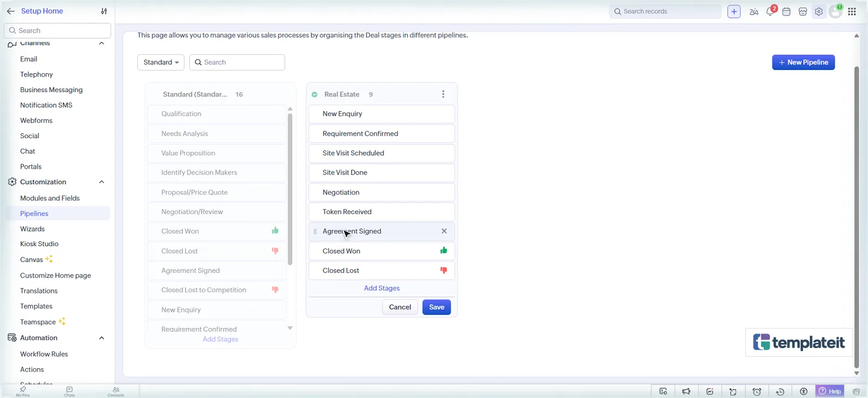Click the thumbs-down on Real Estate Closed Lost
The height and width of the screenshot is (398, 868).
point(444,270)
